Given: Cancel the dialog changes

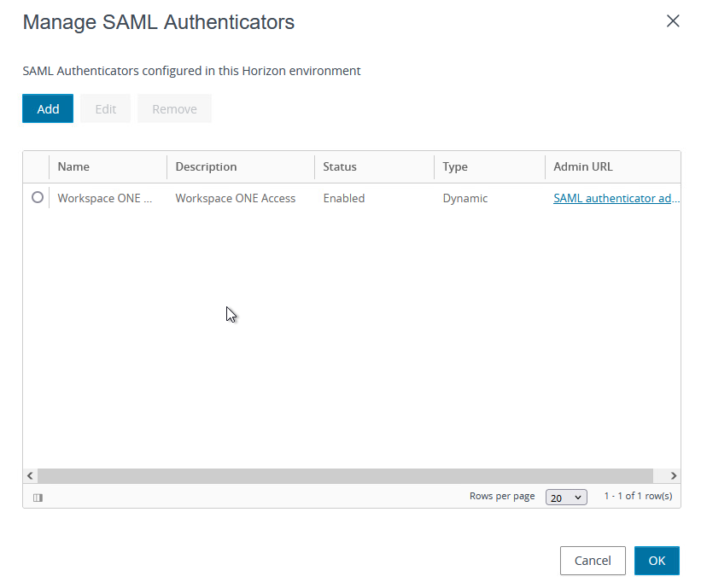Looking at the screenshot, I should click(593, 561).
